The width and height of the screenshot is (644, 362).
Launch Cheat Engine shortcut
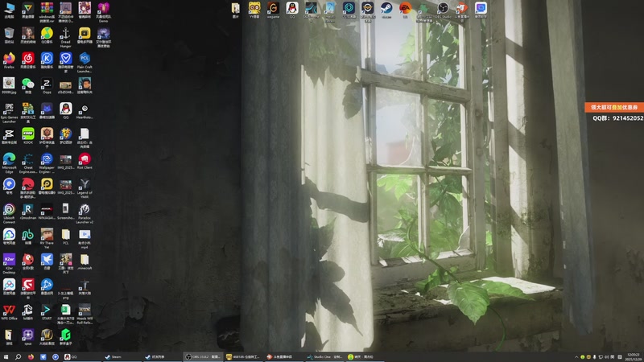tap(28, 163)
